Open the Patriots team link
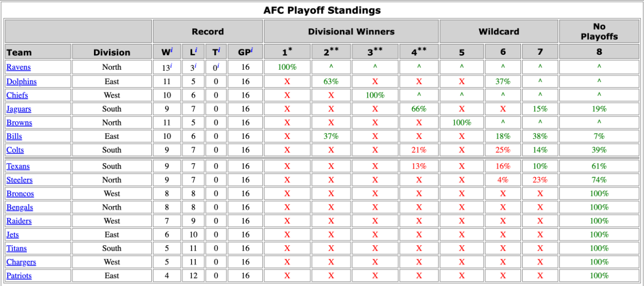This screenshot has height=286, width=644. [x=19, y=276]
